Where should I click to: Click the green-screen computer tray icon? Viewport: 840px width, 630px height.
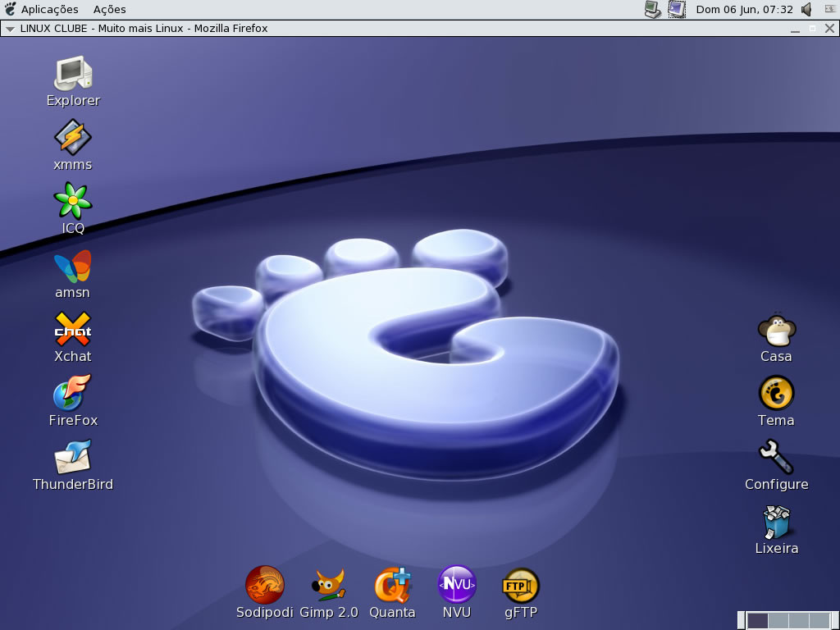pyautogui.click(x=652, y=9)
